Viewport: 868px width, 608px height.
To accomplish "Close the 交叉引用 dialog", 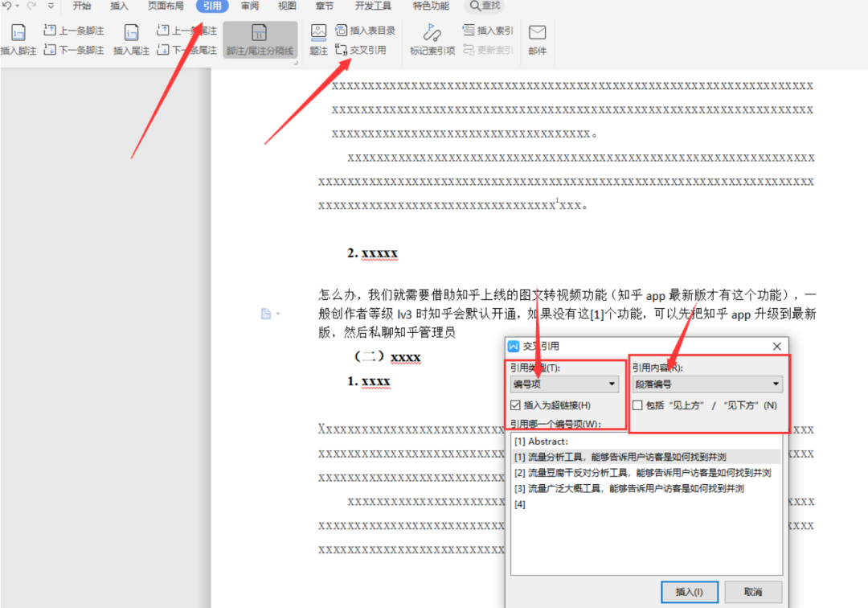I will coord(776,346).
